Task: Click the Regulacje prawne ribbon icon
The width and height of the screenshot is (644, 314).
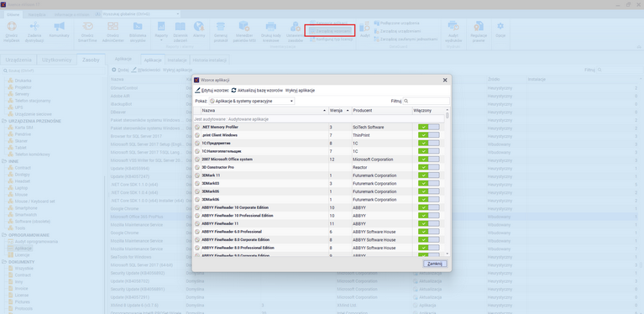Action: tap(479, 27)
